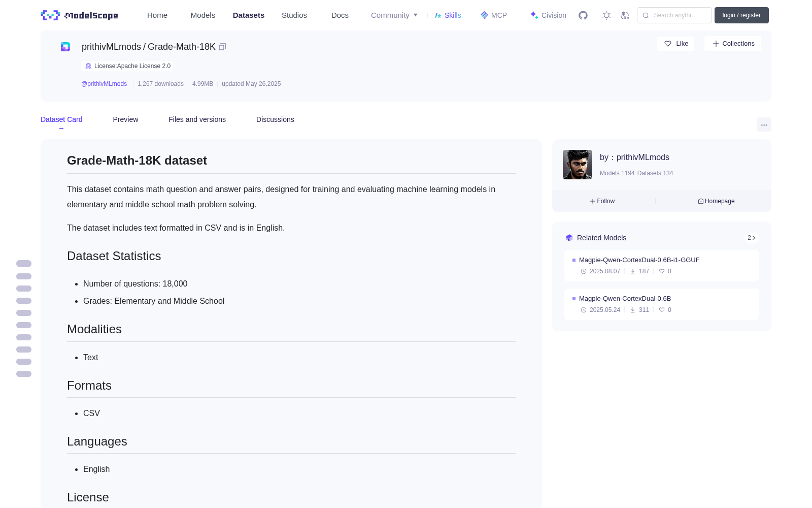Click the heart Like button
The image size is (812, 508).
pos(675,44)
